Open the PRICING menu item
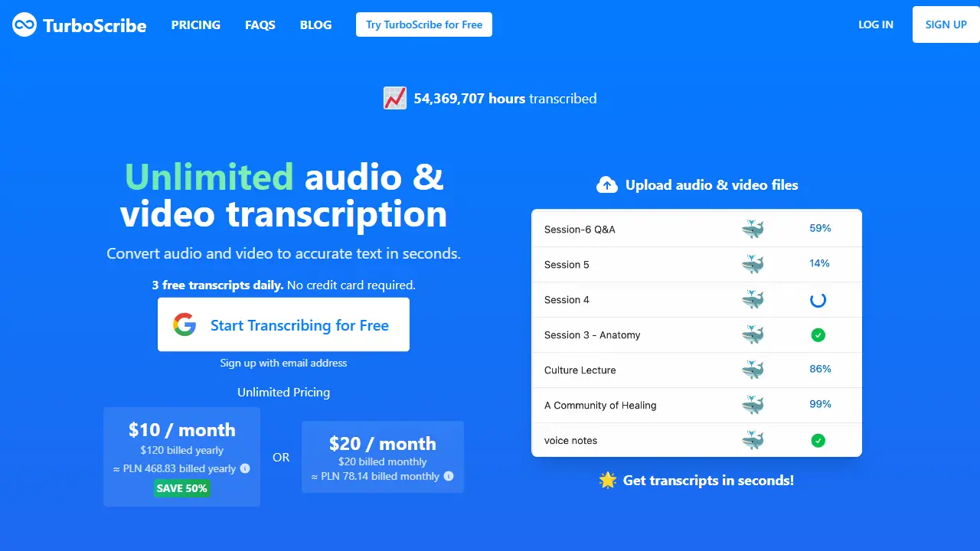This screenshot has width=980, height=551. click(196, 24)
